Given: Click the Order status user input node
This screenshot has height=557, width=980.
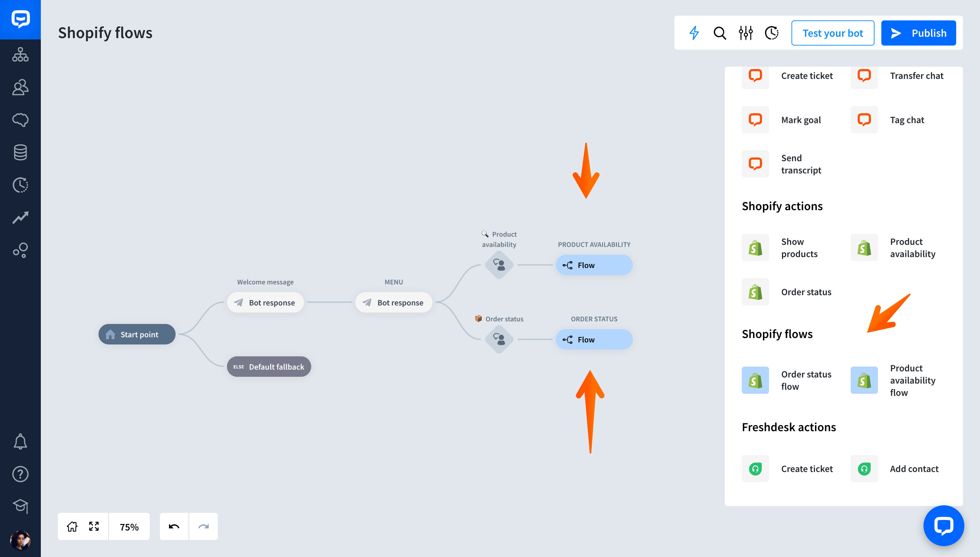Looking at the screenshot, I should (499, 339).
